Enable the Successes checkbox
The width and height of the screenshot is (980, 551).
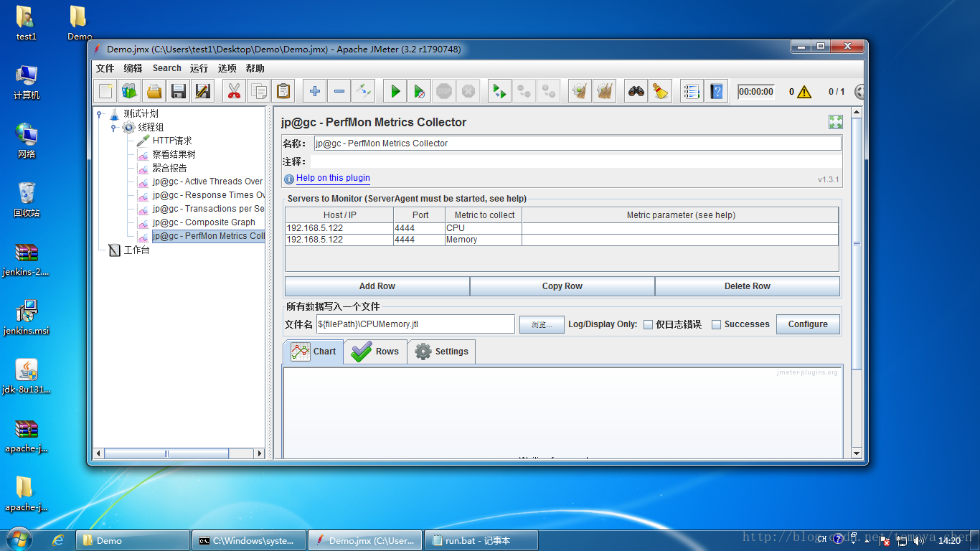pos(716,324)
